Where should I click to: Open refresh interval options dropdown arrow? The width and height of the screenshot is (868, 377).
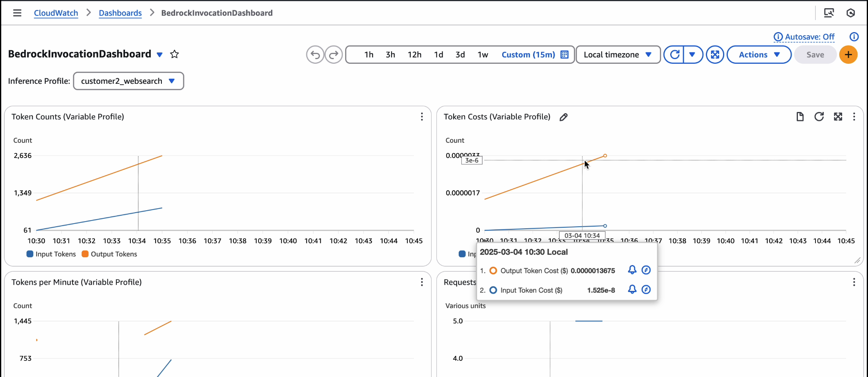(693, 55)
